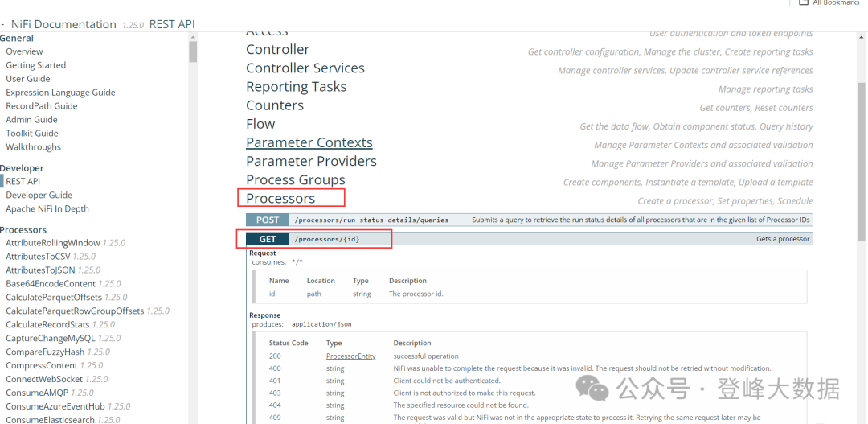
Task: Open ConsumeElasticsearch processor docs
Action: pyautogui.click(x=51, y=420)
